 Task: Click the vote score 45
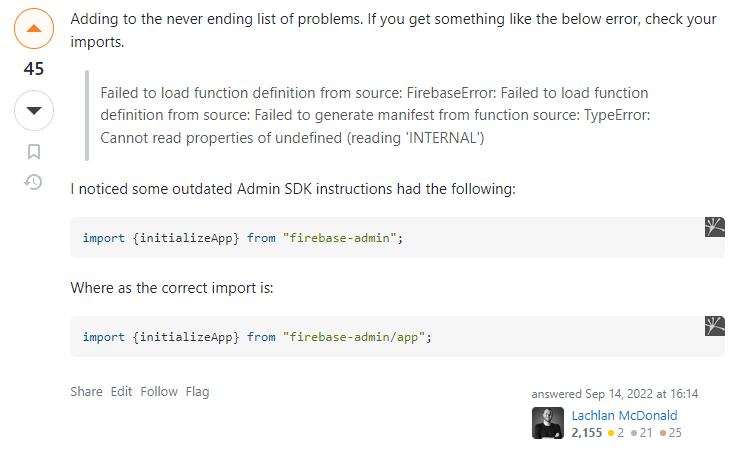click(x=34, y=69)
